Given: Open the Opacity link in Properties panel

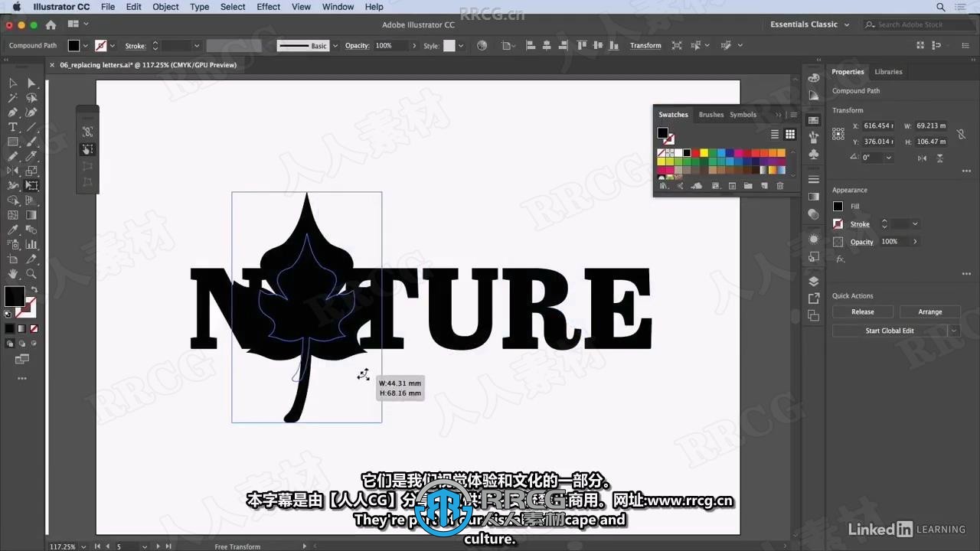Looking at the screenshot, I should (861, 242).
